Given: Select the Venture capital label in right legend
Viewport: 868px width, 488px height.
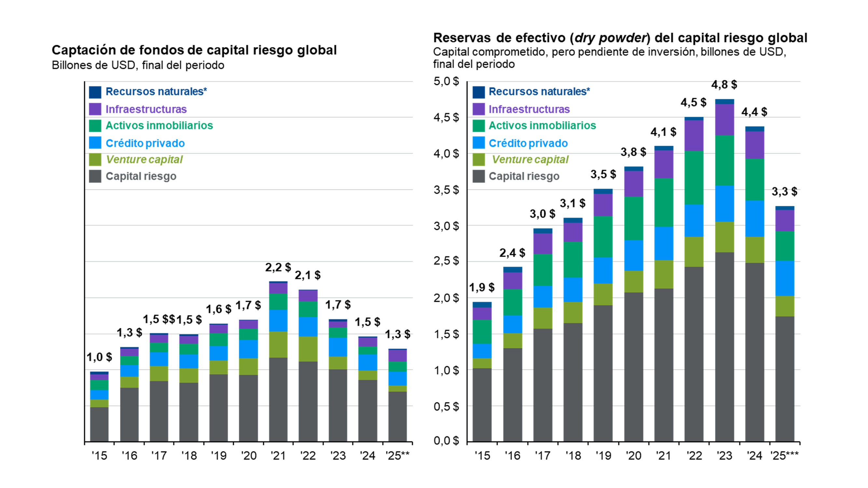Looking at the screenshot, I should (x=530, y=160).
